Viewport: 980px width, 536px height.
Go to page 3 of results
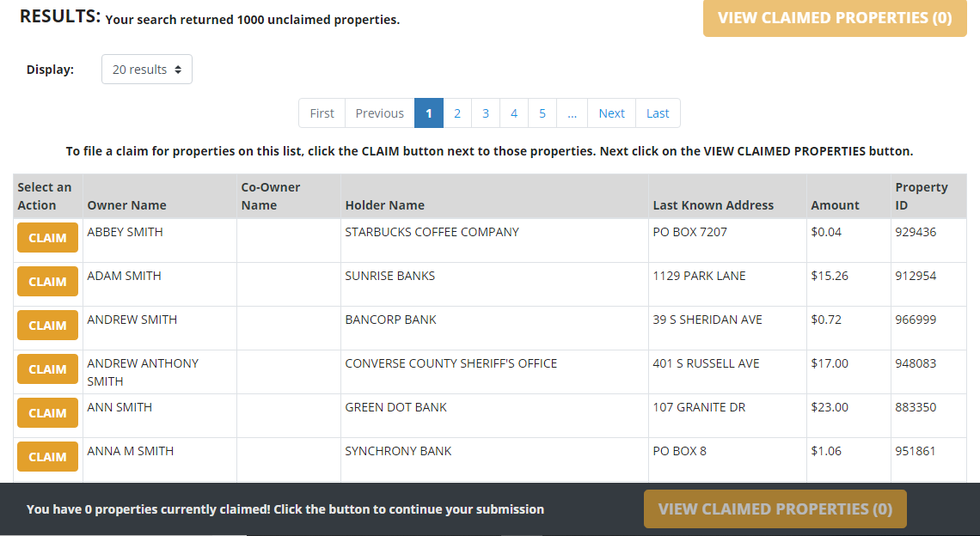point(485,113)
